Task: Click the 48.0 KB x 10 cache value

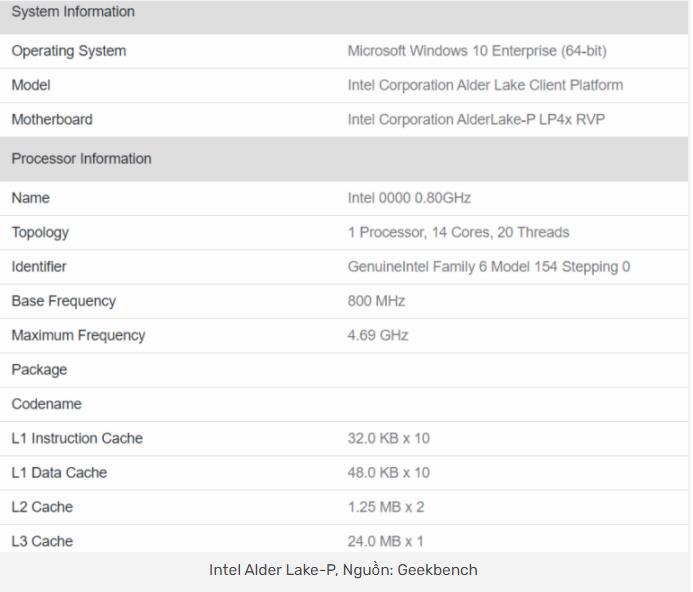Action: tap(388, 473)
